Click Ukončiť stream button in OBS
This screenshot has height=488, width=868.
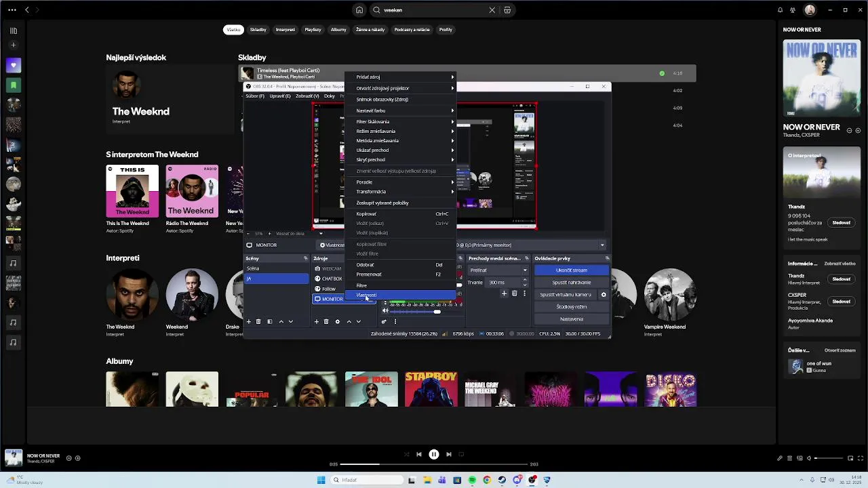(572, 270)
